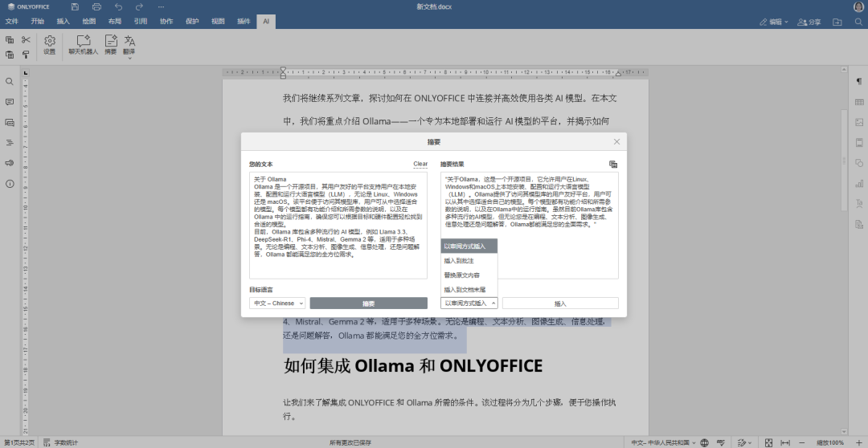Select 替换原文内容 option
Screen dimensions: 868x448
tap(469, 275)
